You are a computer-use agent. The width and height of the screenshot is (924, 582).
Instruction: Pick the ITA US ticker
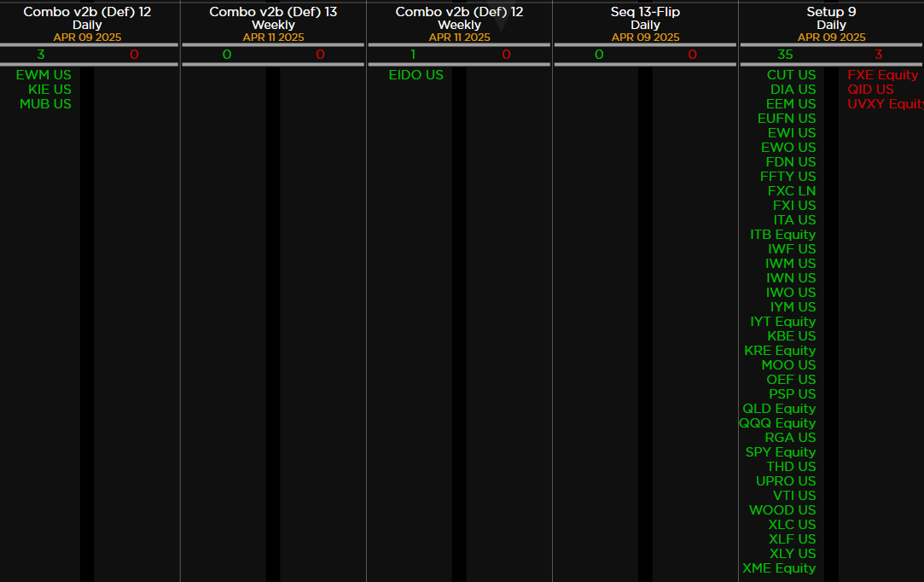(795, 220)
